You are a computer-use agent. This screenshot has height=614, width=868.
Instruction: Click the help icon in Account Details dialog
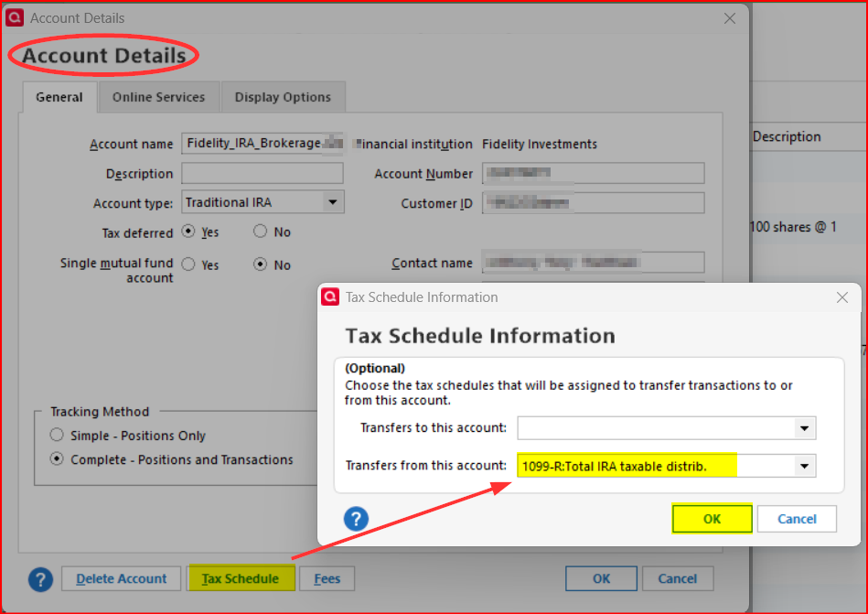40,579
